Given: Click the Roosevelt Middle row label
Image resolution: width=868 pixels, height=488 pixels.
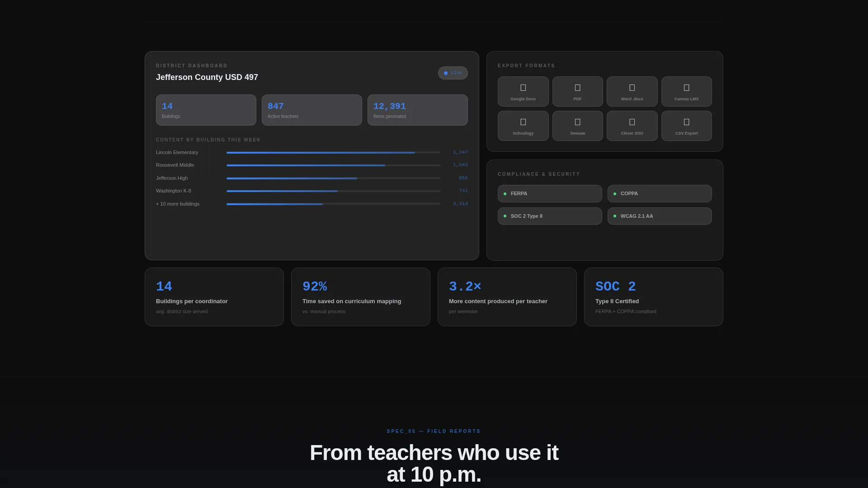Looking at the screenshot, I should (175, 165).
